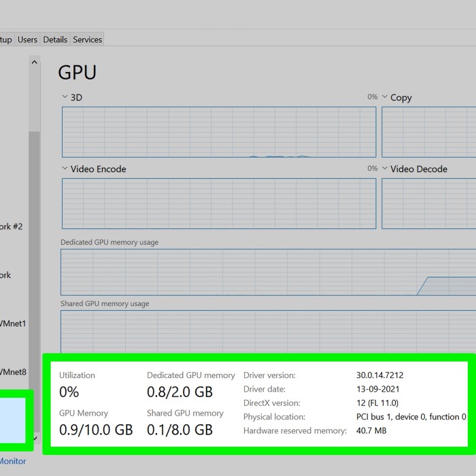This screenshot has height=476, width=476.
Task: Switch to the Users tab
Action: coord(27,39)
